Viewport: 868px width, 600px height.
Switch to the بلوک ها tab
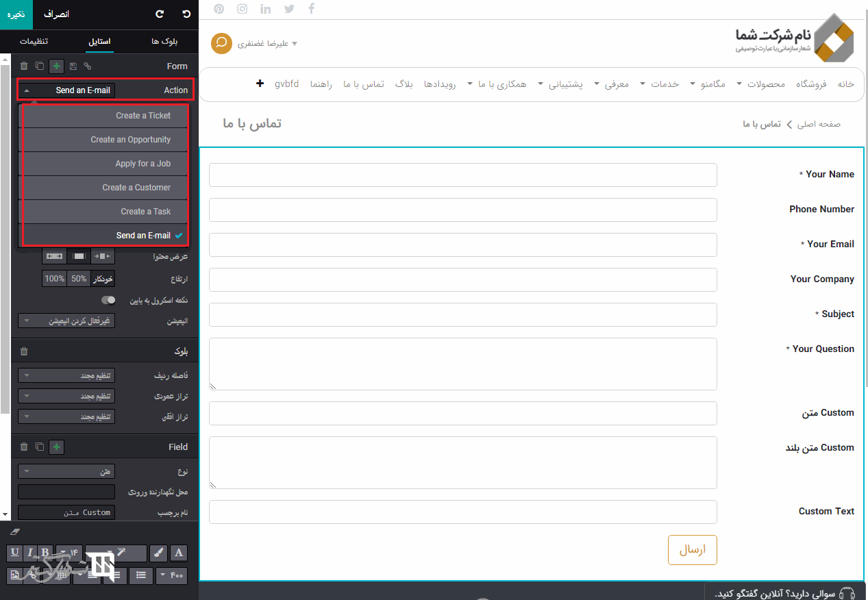164,41
